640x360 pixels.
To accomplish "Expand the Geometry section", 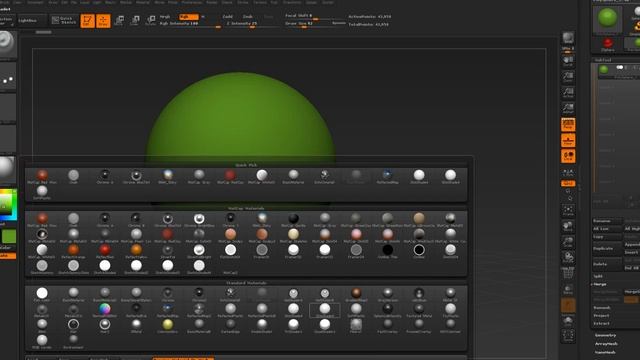I will click(x=605, y=335).
